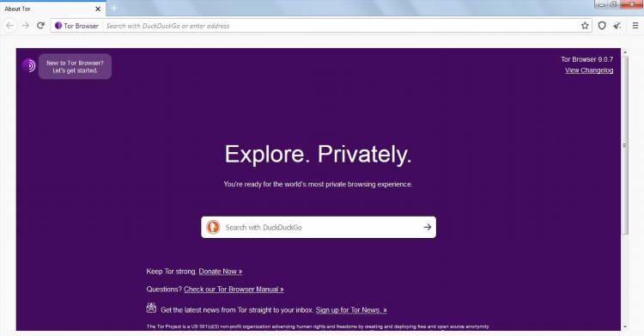
Task: Submit the DuckDuckGo search with the arrow
Action: (x=427, y=227)
